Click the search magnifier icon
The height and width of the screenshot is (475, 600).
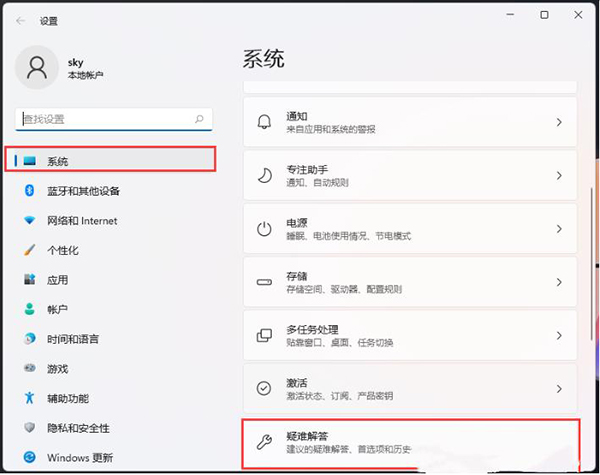(199, 119)
